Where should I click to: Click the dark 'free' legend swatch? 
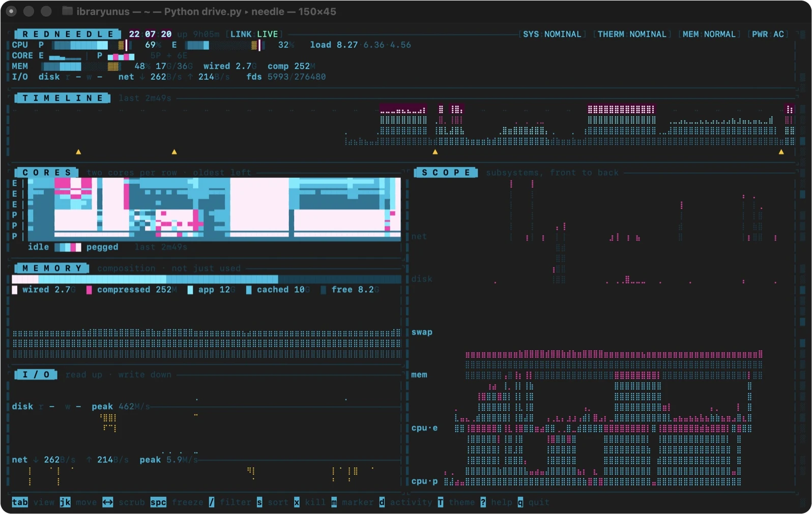click(x=323, y=290)
